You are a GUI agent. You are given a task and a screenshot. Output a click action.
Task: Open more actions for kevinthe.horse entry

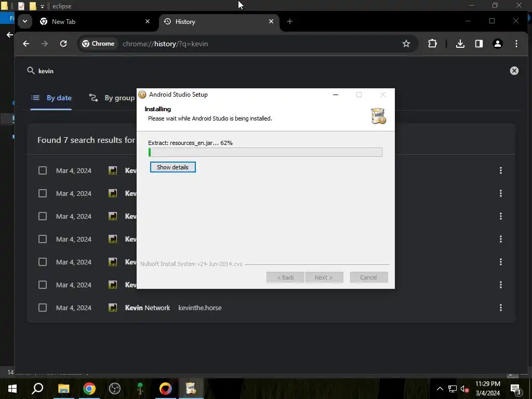500,308
